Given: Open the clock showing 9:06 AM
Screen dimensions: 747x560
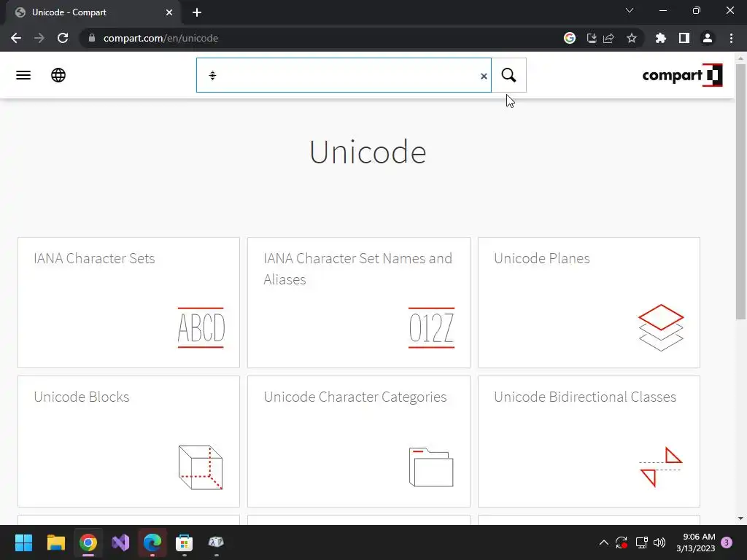Looking at the screenshot, I should 695,542.
